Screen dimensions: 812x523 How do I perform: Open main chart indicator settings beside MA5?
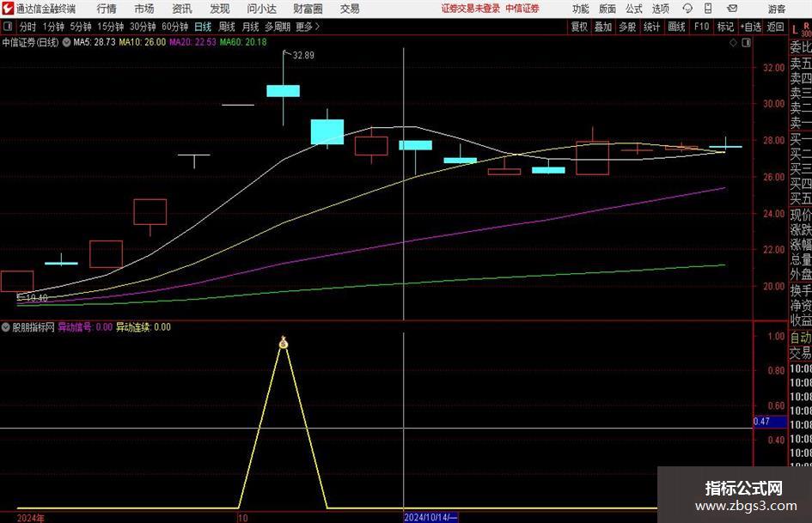point(67,42)
